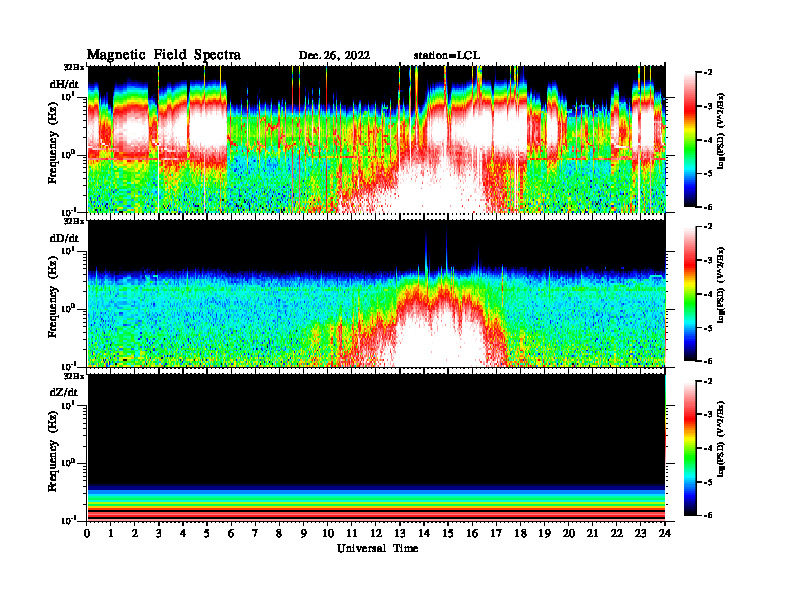This screenshot has height=612, width=792.
Task: Select the dH/dt panel label
Action: tap(64, 85)
